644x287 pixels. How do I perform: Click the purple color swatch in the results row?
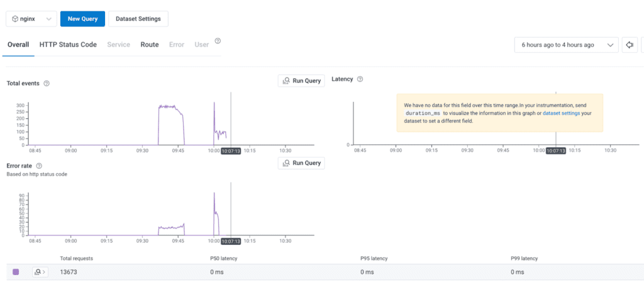(x=16, y=272)
